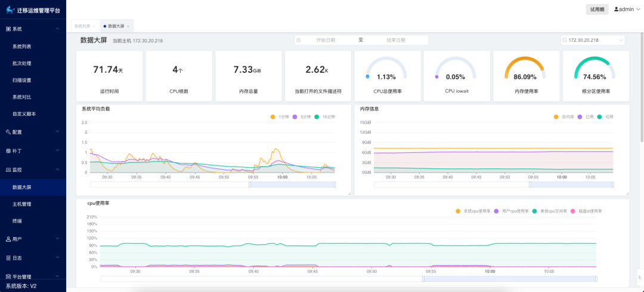Screen dimensions: 644x292
Task: Expand the 日志 menu using its chevron
Action: pyautogui.click(x=57, y=257)
